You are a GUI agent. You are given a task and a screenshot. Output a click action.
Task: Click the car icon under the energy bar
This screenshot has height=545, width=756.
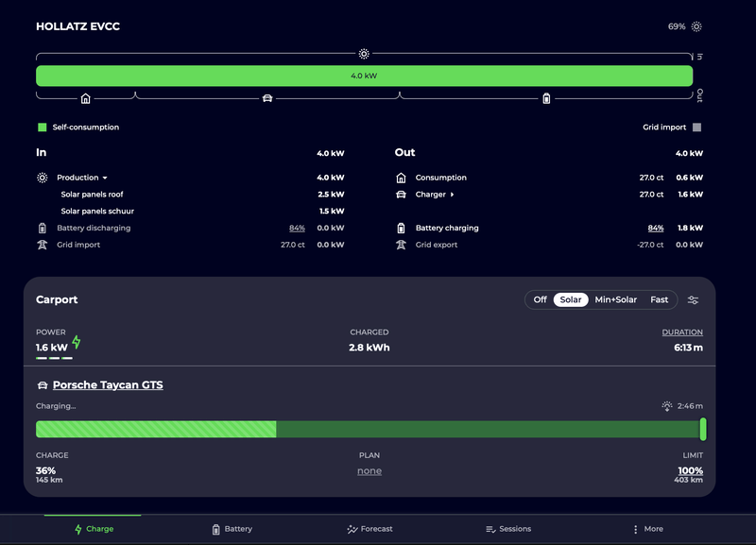(267, 98)
